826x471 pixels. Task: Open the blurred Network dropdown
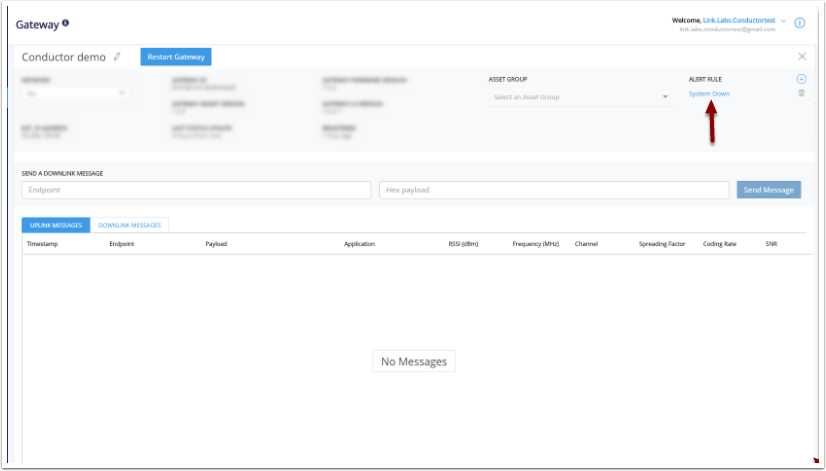point(74,94)
